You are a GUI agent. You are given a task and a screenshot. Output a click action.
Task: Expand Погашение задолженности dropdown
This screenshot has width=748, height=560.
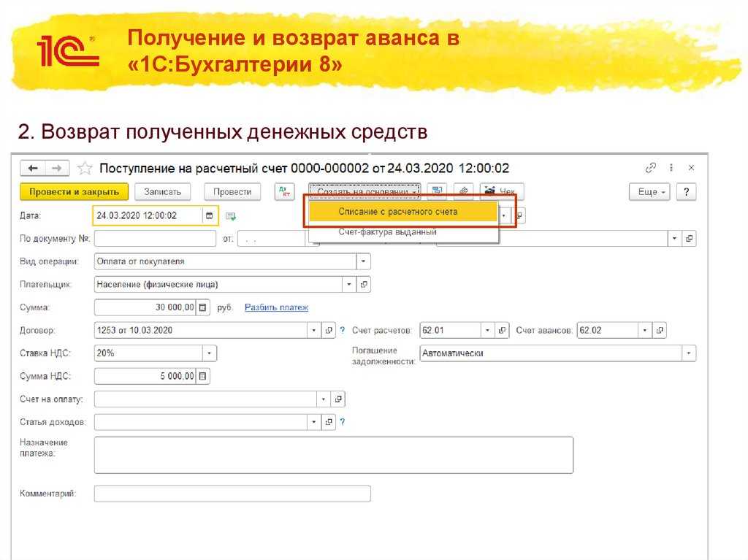[688, 353]
